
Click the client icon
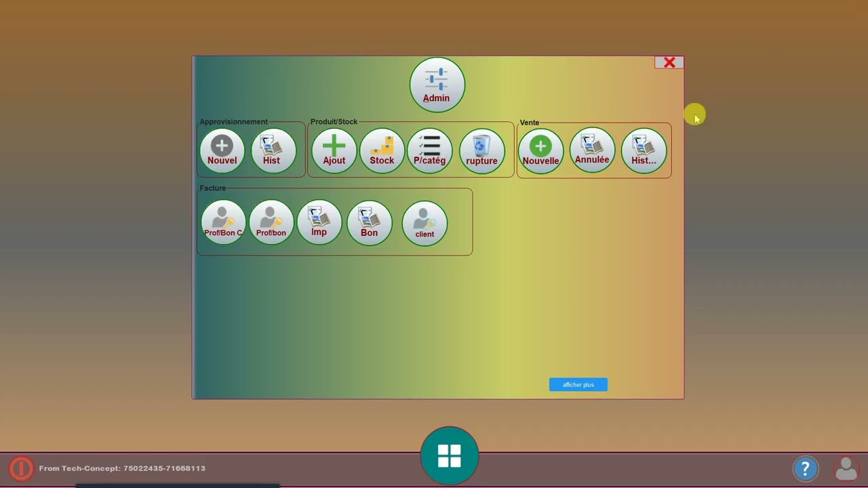[x=425, y=223]
